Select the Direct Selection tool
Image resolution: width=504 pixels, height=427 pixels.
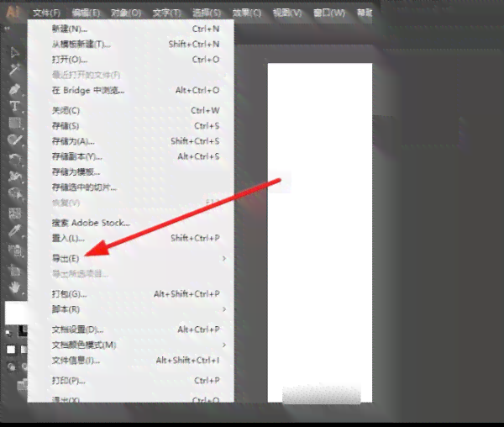point(15,52)
